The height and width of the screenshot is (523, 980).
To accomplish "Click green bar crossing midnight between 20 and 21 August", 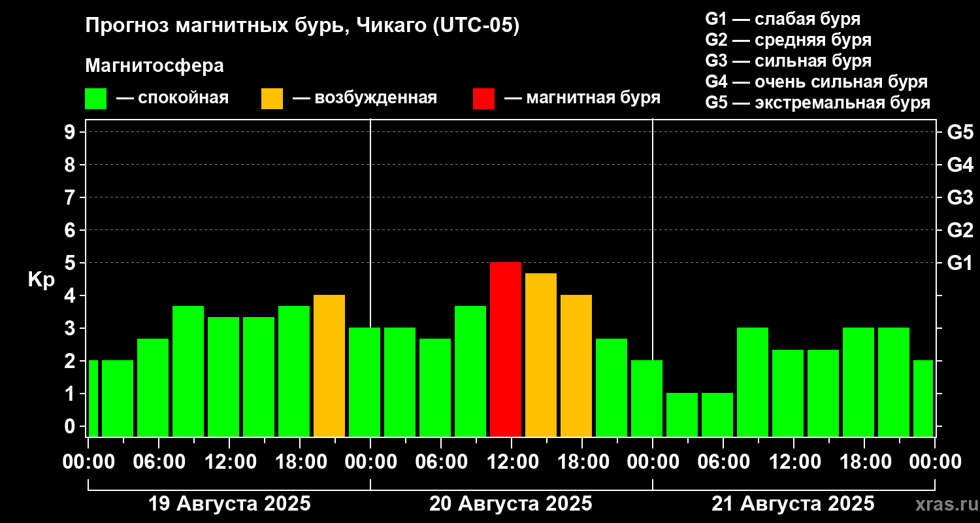I will tap(647, 398).
